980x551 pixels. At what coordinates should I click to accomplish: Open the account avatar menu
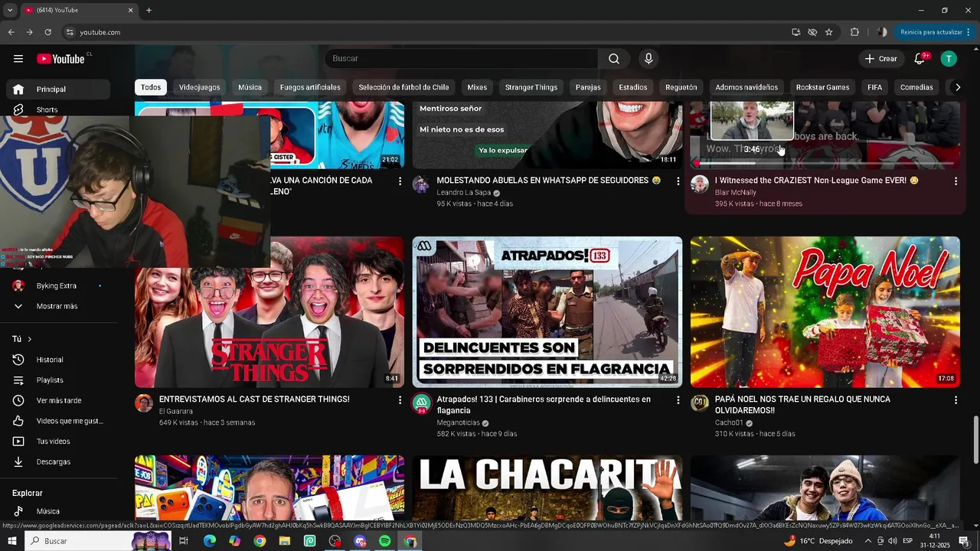(x=949, y=59)
